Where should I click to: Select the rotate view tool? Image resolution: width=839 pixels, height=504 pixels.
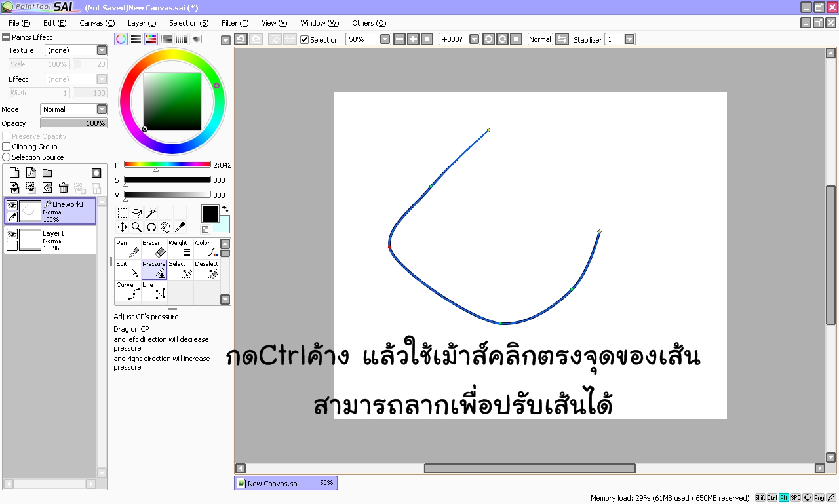point(151,227)
